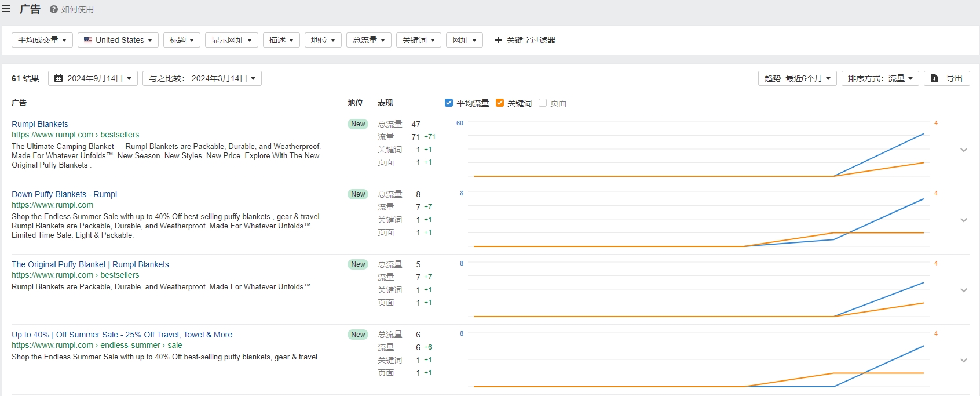This screenshot has width=980, height=396.
Task: Toggle the 平均流量 checkbox
Action: [448, 103]
